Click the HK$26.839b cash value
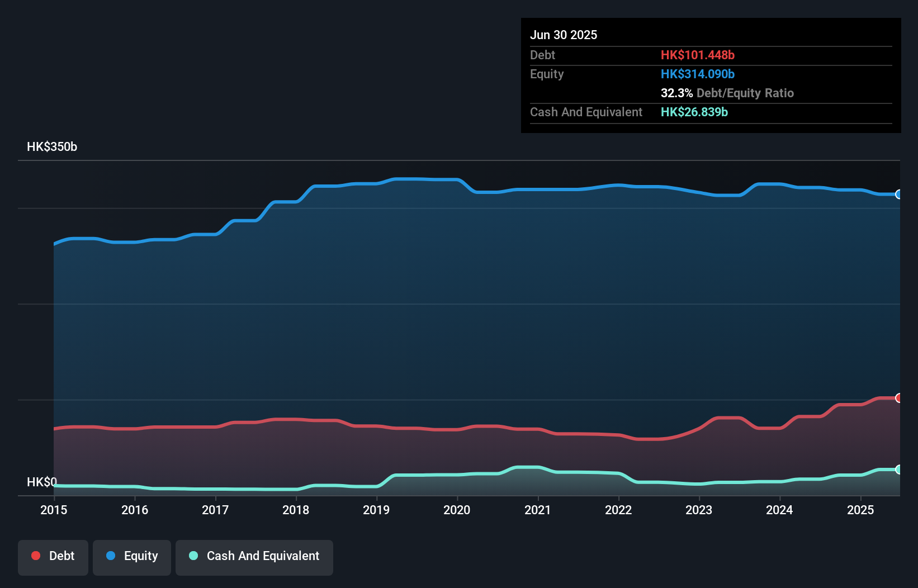The image size is (918, 588). (694, 112)
